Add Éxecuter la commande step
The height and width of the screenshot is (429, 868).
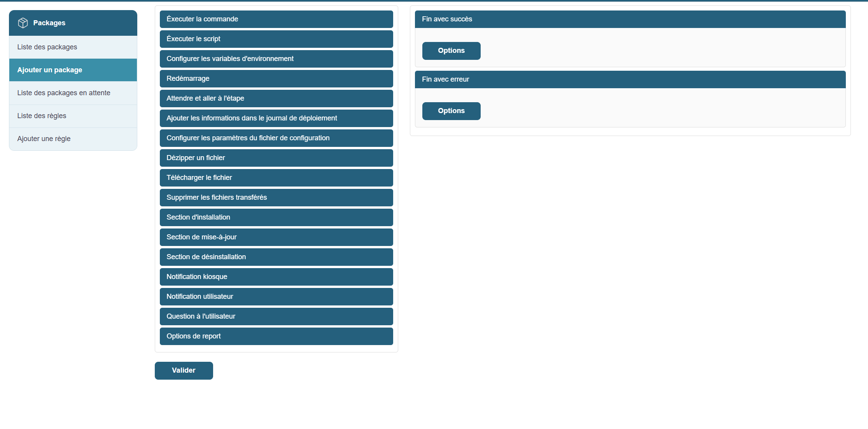click(x=276, y=19)
